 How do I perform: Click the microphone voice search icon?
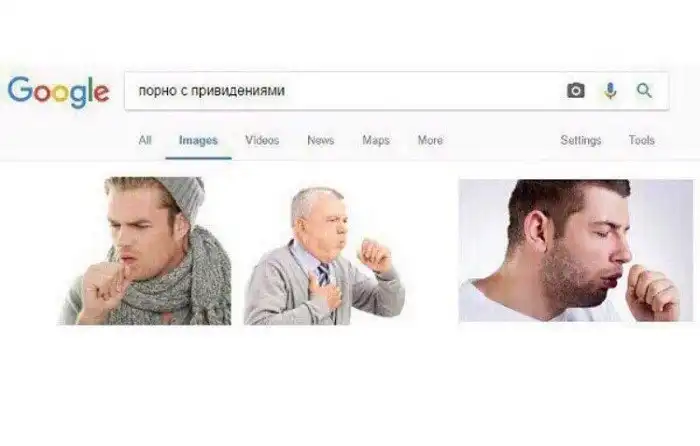[610, 91]
